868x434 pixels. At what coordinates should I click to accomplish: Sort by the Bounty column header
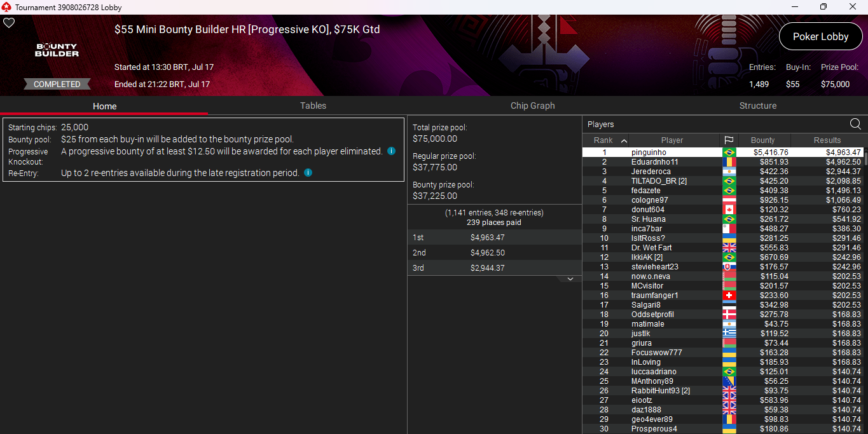[x=764, y=140]
